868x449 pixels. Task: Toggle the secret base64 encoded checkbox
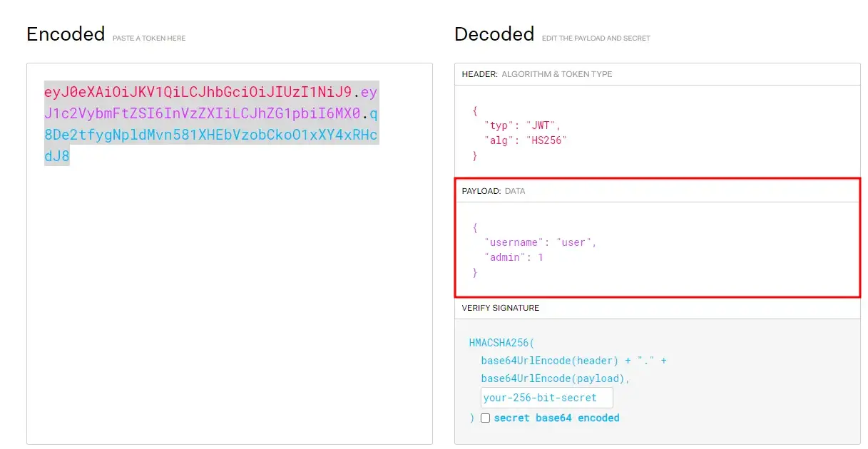(x=485, y=418)
